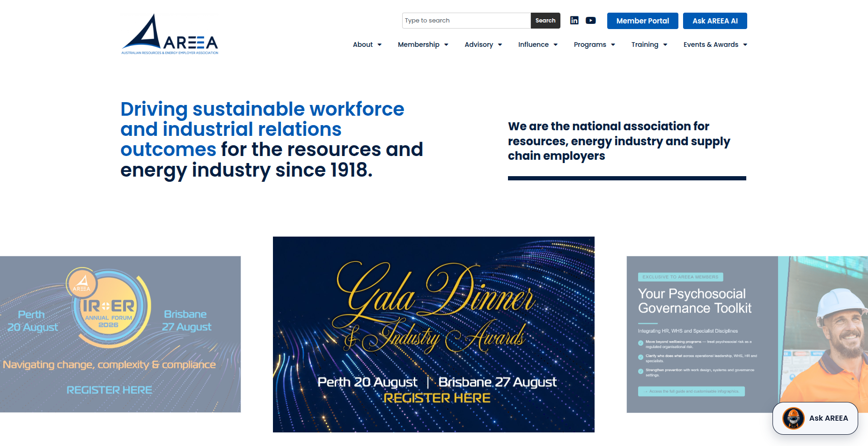Open the YouTube icon link
The height and width of the screenshot is (446, 868).
(x=591, y=20)
